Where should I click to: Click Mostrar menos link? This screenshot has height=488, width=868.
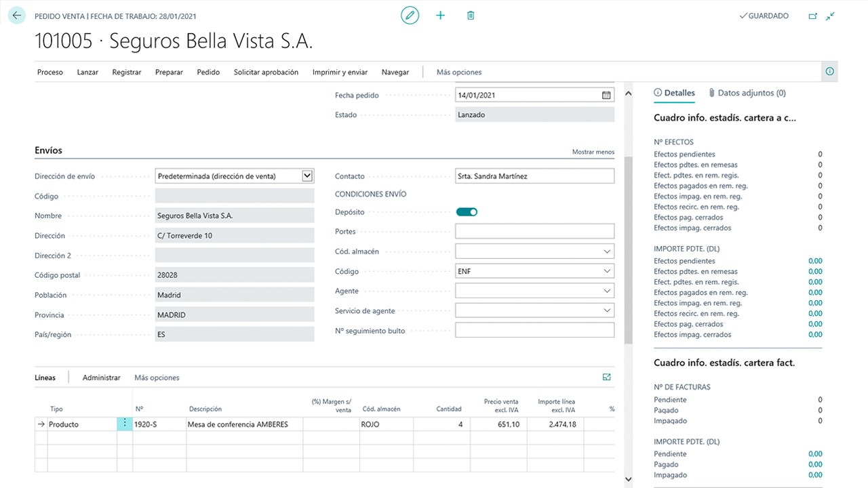click(x=593, y=152)
